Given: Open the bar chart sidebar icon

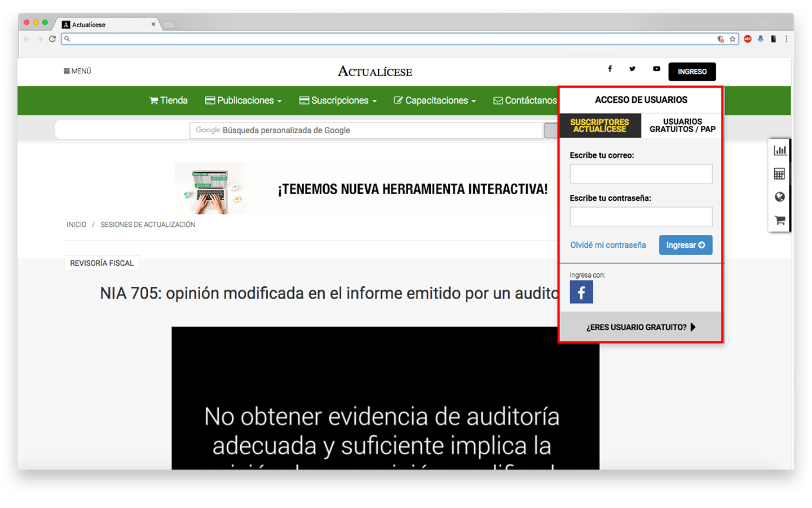Looking at the screenshot, I should tap(780, 150).
